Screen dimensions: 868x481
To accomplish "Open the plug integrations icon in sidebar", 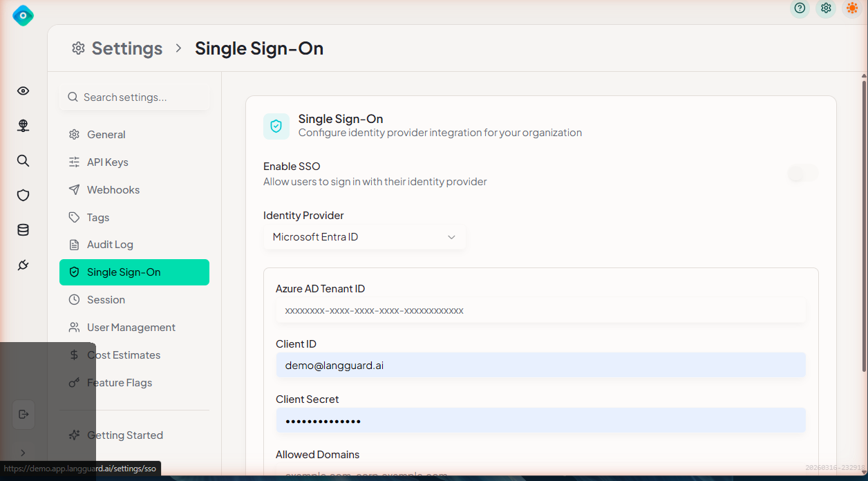I will pos(23,265).
